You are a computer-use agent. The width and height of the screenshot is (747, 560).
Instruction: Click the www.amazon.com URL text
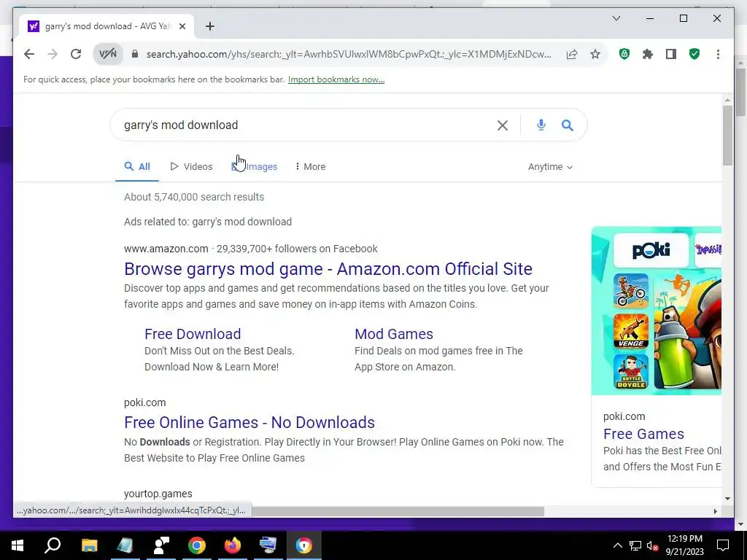[166, 249]
